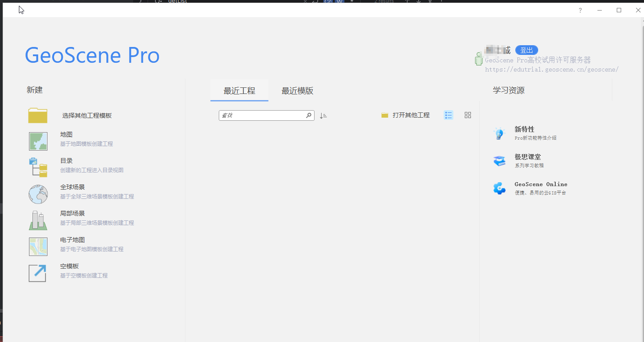Open 极思课堂 tutorials link
The height and width of the screenshot is (342, 644).
click(528, 157)
